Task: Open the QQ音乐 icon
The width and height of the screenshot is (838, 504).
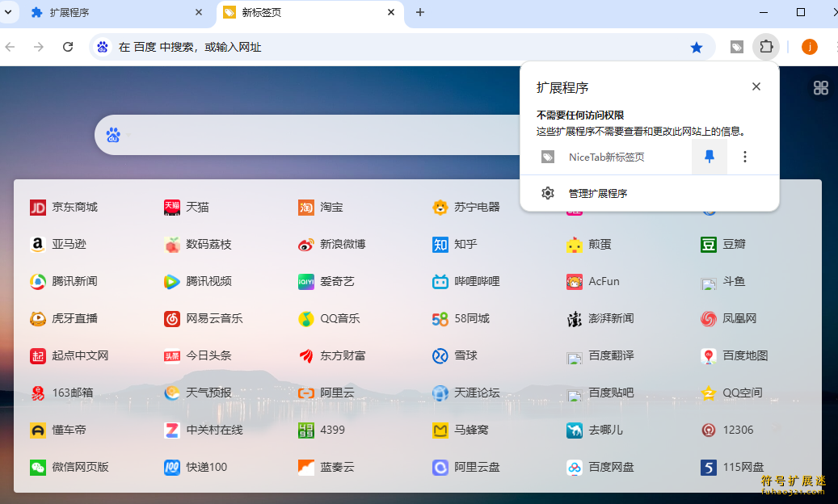Action: [305, 319]
